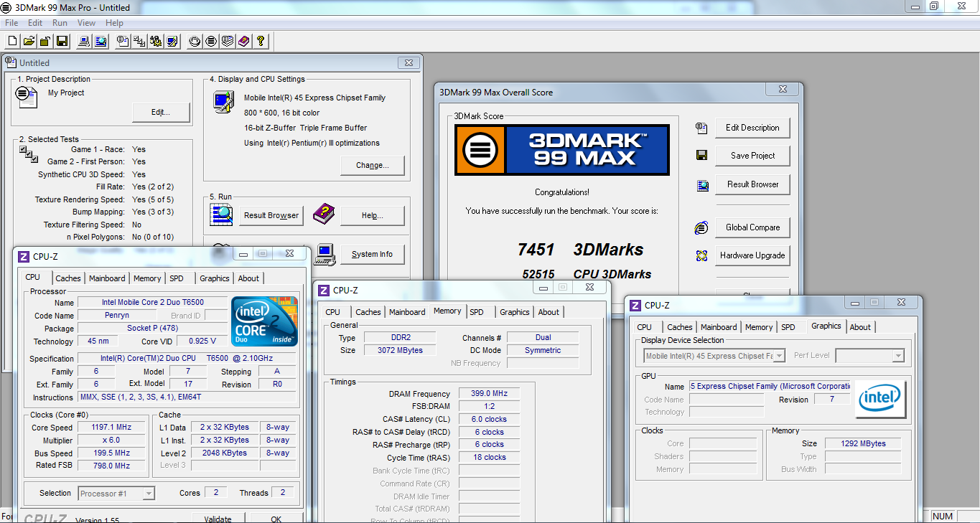Click the looping ring toolbar icon
Image resolution: width=980 pixels, height=523 pixels.
tap(195, 42)
